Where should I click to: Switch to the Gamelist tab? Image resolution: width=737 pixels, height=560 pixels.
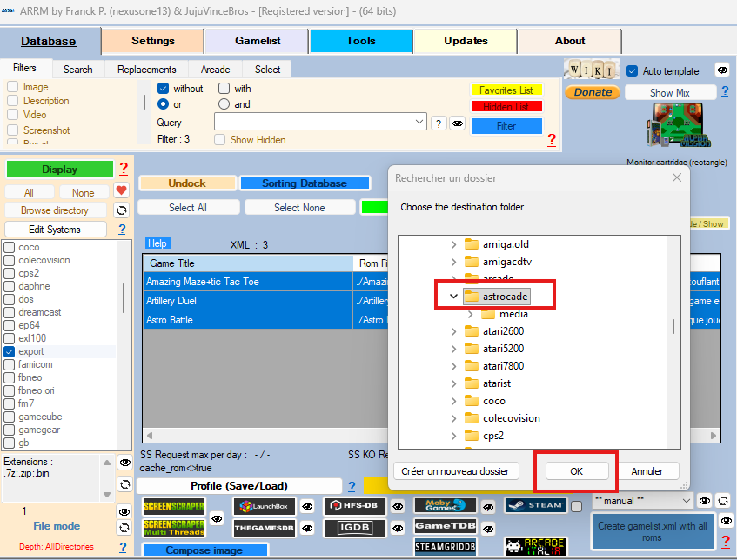click(x=257, y=41)
